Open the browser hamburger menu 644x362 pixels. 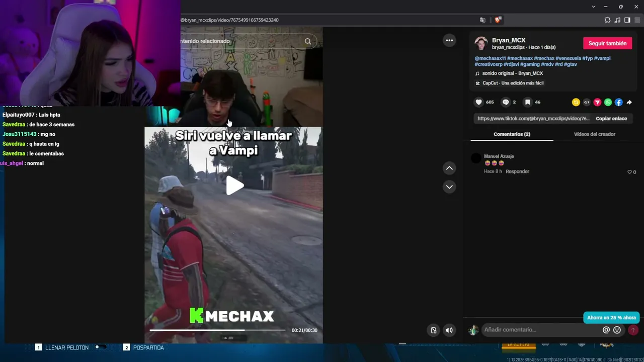pyautogui.click(x=637, y=20)
